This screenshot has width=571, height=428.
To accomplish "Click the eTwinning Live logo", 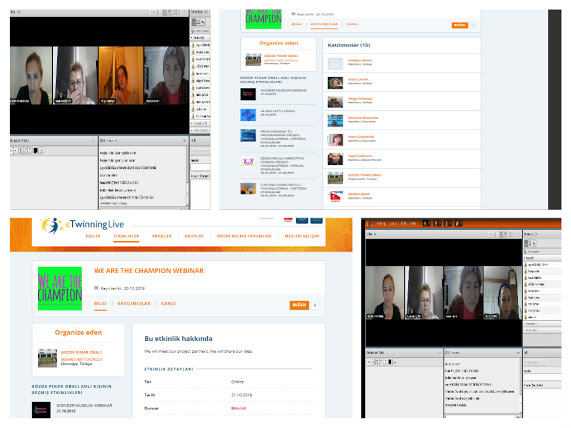I will 82,225.
